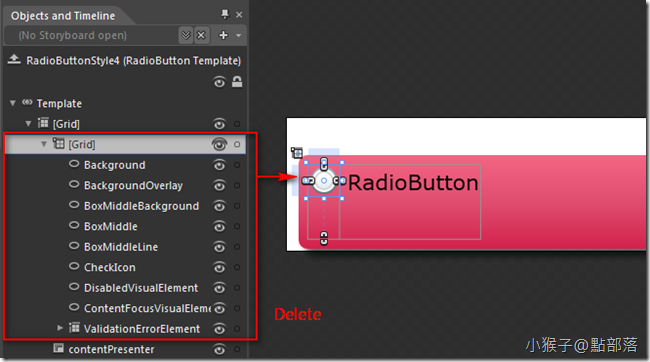Screen dimensions: 650x362
Task: Hide the BoxMiddleBackground ellipse
Action: (x=219, y=206)
